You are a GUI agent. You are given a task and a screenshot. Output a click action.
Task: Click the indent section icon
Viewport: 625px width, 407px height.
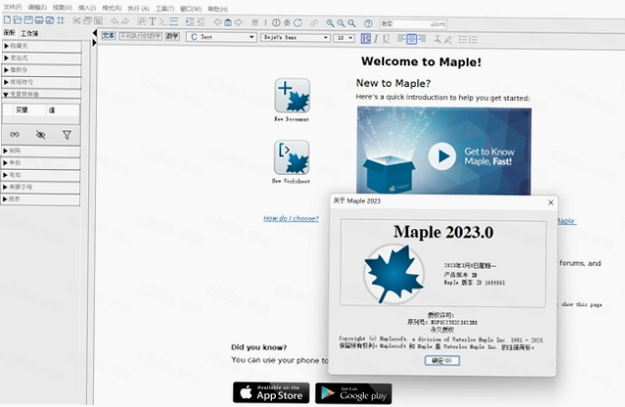tap(190, 22)
